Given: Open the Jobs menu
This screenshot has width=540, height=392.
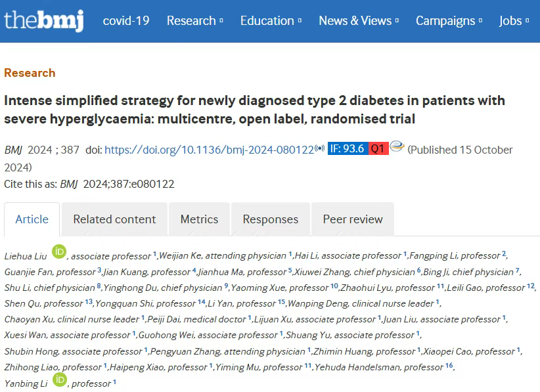Looking at the screenshot, I should pos(514,20).
